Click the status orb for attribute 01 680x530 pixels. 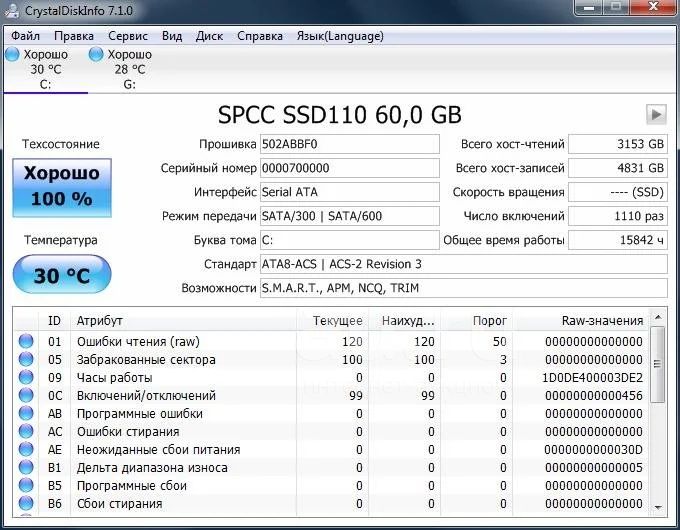coord(26,341)
